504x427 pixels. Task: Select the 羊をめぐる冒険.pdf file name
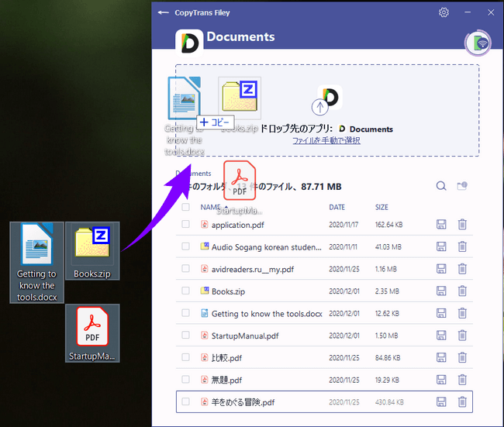(x=243, y=402)
